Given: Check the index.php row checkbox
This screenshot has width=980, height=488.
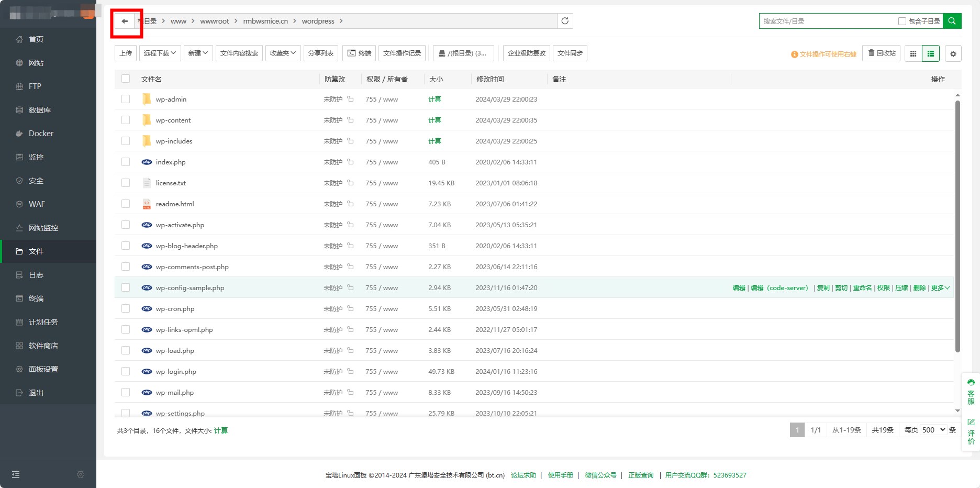Looking at the screenshot, I should [x=126, y=162].
